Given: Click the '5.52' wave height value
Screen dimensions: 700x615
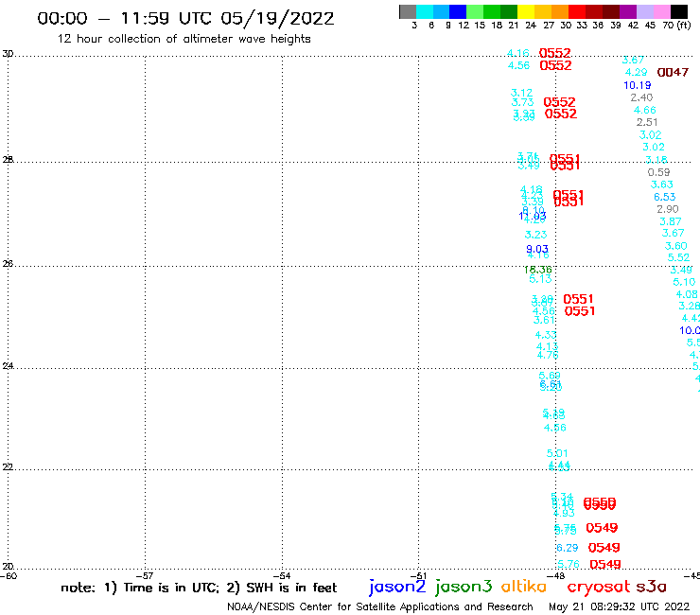Looking at the screenshot, I should (678, 257).
